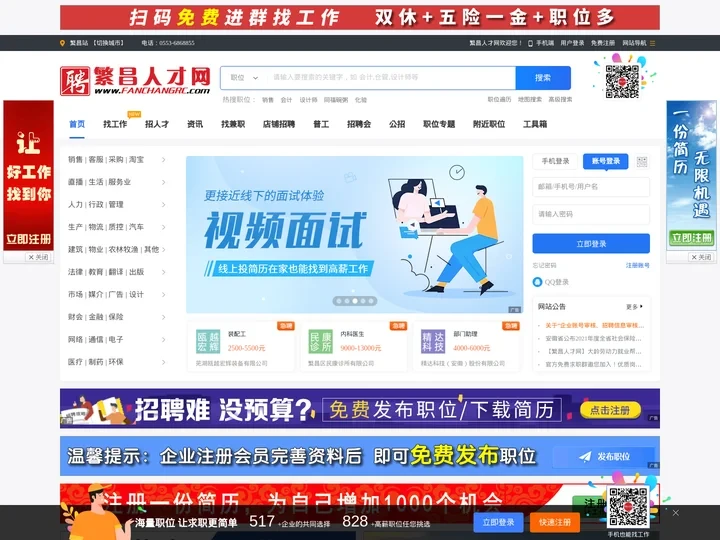Switch to QR code login icon
This screenshot has width=720, height=540.
(x=642, y=162)
